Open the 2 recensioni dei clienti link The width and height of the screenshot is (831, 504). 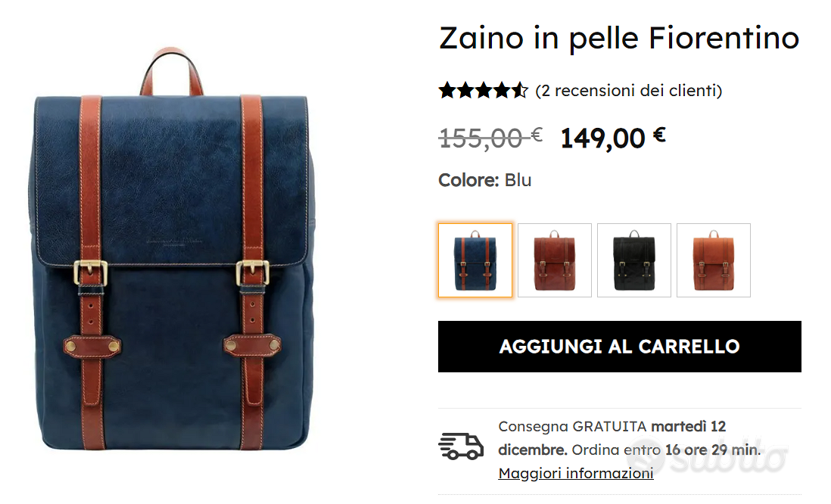(x=629, y=91)
